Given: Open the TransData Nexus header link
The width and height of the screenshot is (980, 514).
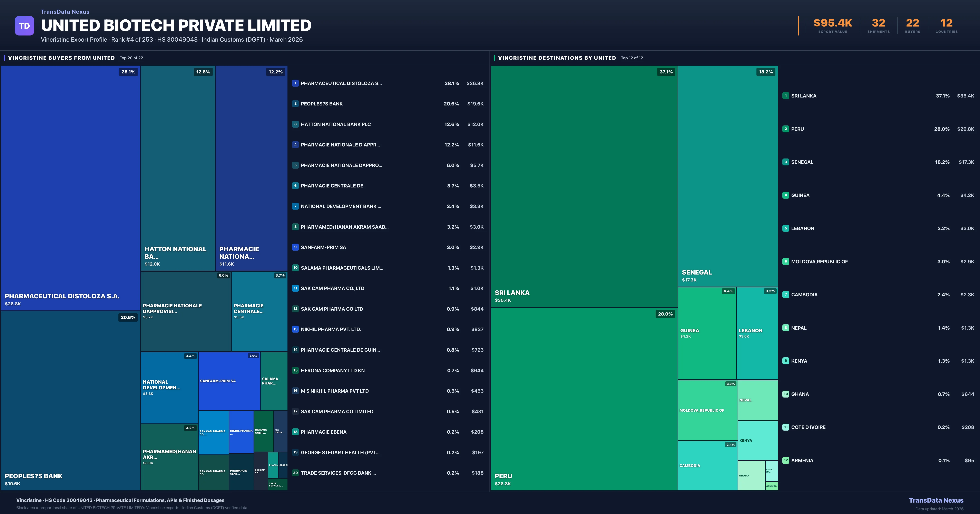Looking at the screenshot, I should click(x=65, y=12).
